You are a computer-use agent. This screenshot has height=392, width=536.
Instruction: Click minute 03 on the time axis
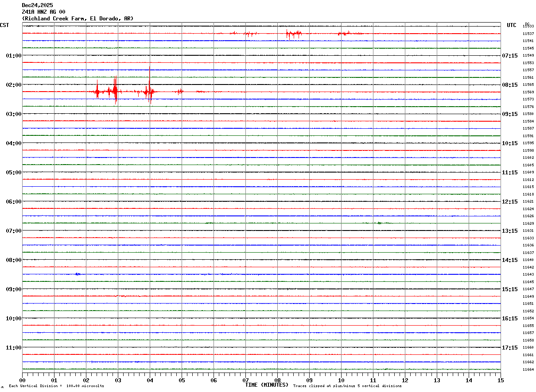(118, 380)
